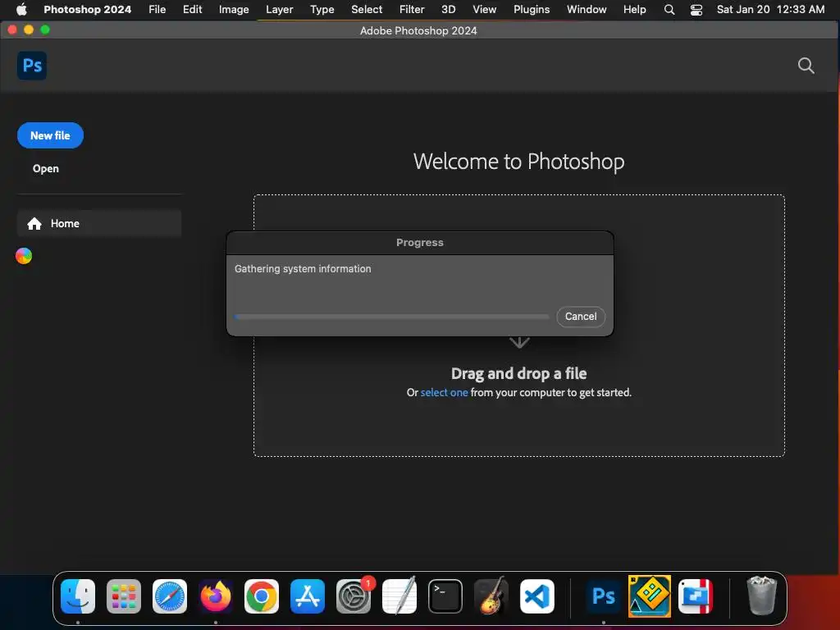
Task: Open Visual Studio Code from the dock
Action: 536,596
